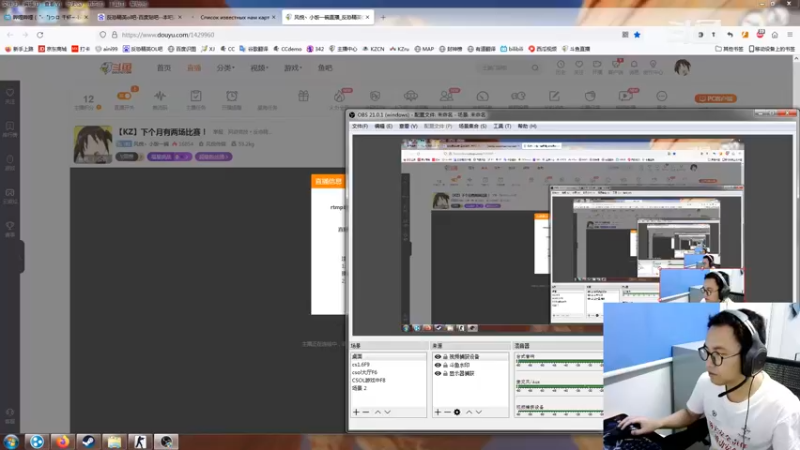Toggle visibility of the second OBS source
Screen dimensions: 800x450
438,365
